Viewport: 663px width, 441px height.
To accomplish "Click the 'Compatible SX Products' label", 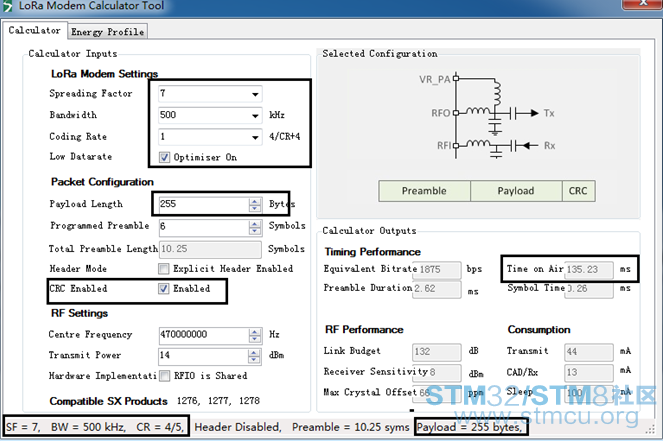I will point(108,401).
